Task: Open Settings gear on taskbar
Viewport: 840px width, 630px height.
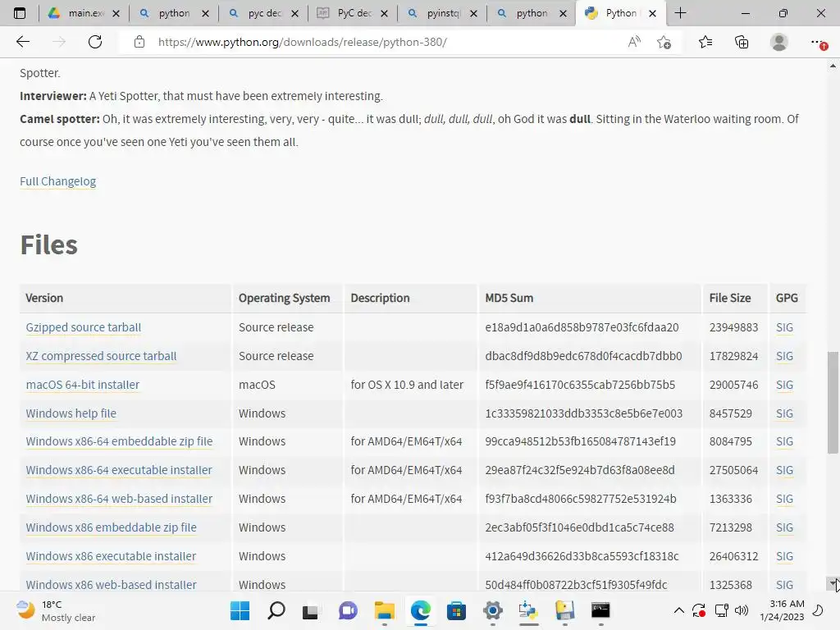Action: coord(493,610)
